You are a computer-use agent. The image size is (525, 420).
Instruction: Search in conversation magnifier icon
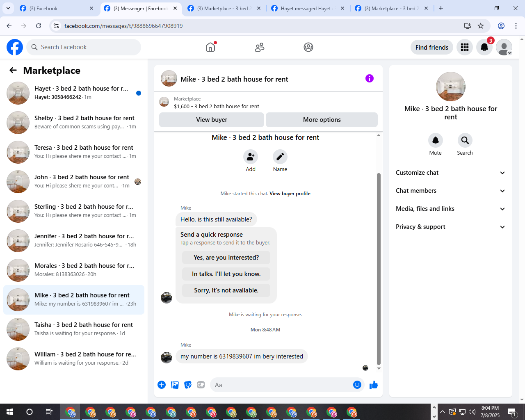[465, 140]
